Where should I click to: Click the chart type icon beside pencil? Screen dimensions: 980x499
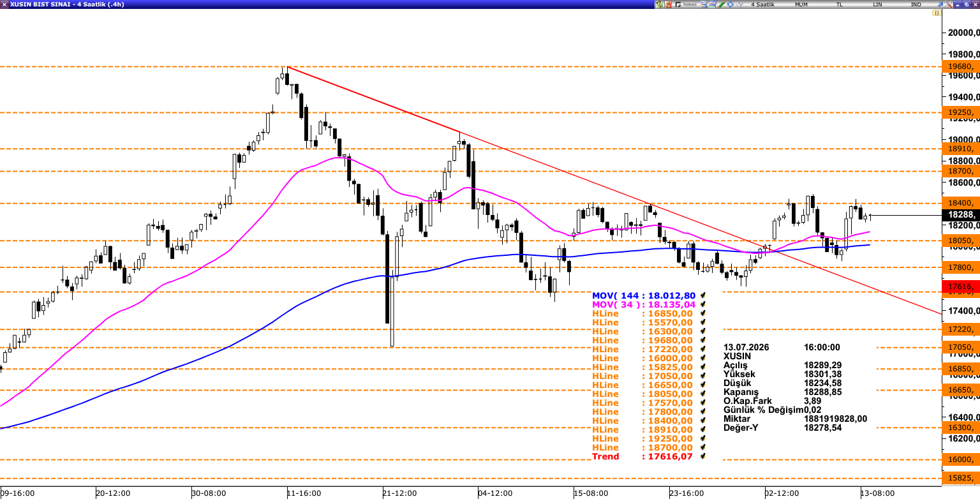click(x=712, y=4)
